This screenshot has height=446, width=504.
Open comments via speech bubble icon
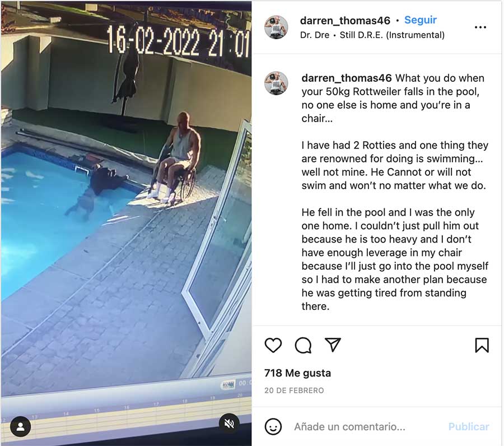tap(303, 345)
